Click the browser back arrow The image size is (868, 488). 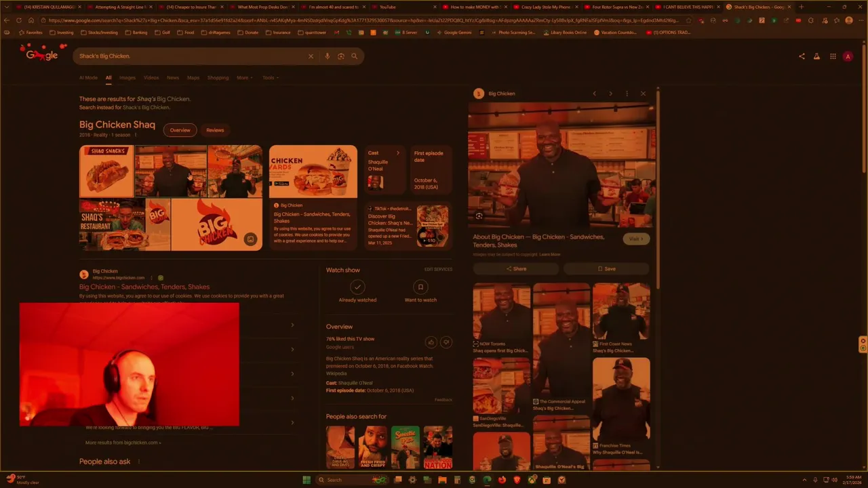pyautogui.click(x=7, y=20)
